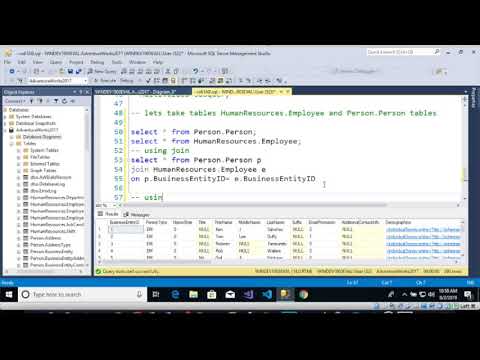Expand the System Databases node
Image resolution: width=480 pixels, height=360 pixels.
pos(5,117)
